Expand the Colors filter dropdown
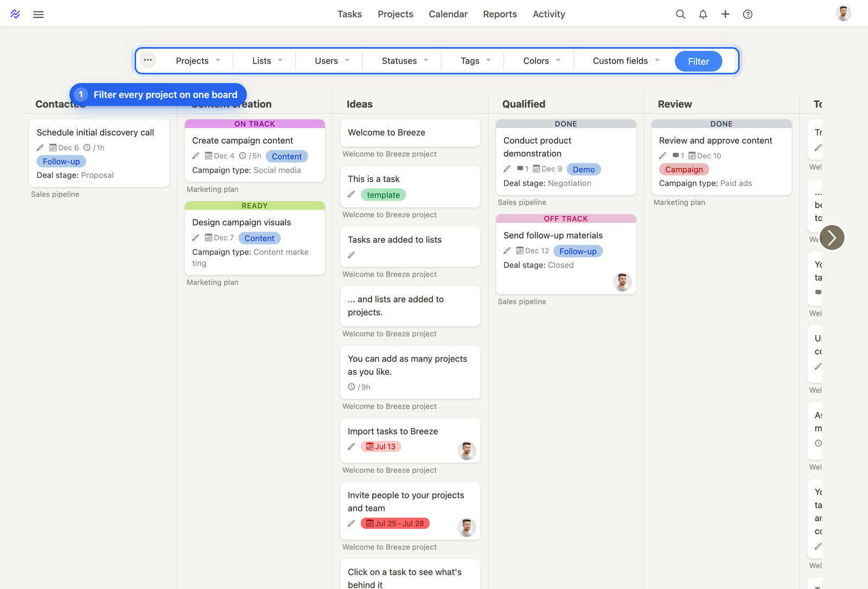This screenshot has width=868, height=589. tap(542, 61)
